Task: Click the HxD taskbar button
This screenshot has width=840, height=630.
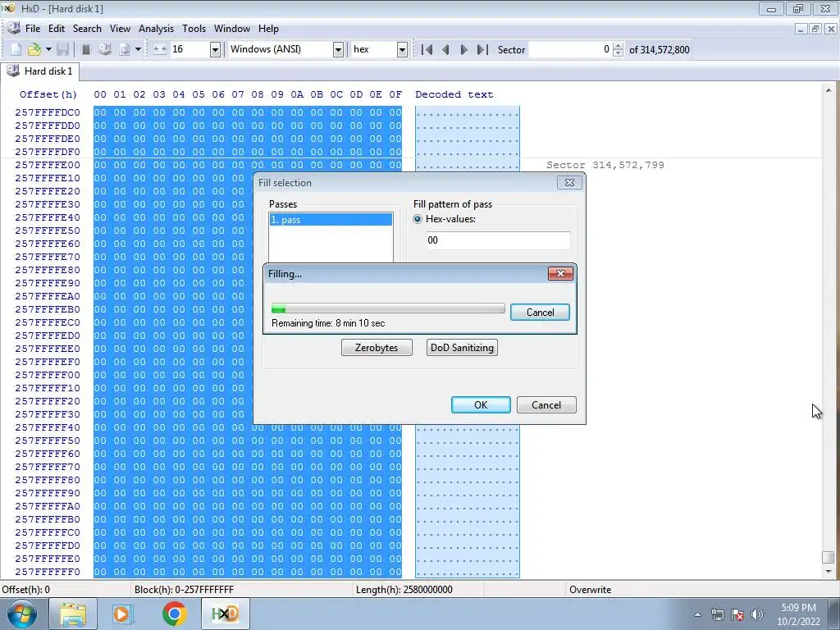Action: click(x=225, y=614)
